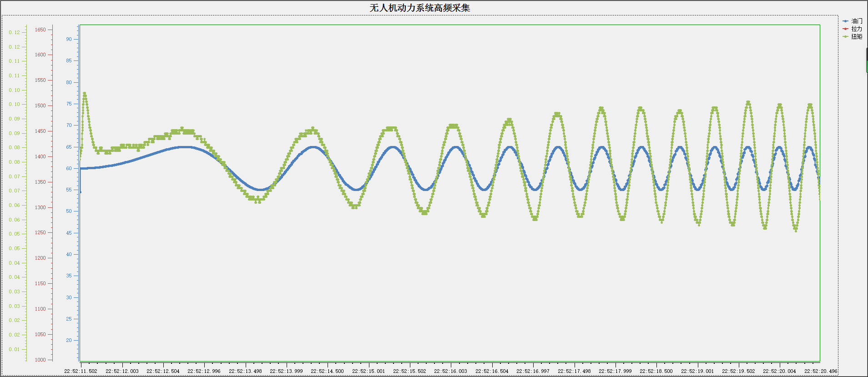Image resolution: width=868 pixels, height=377 pixels.
Task: Click the x-axis label 22:52:16.504
Action: tap(492, 371)
